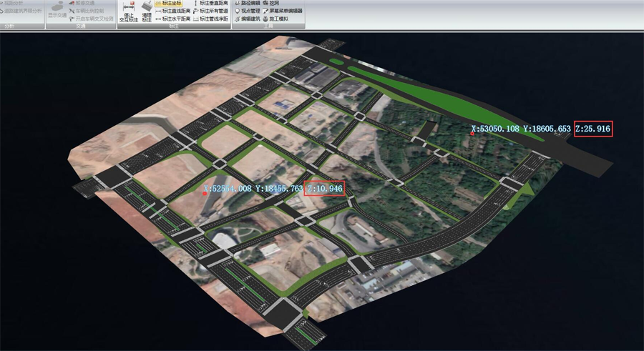The width and height of the screenshot is (644, 351).
Task: Click the X:53050.108 coordinate text
Action: tap(495, 129)
